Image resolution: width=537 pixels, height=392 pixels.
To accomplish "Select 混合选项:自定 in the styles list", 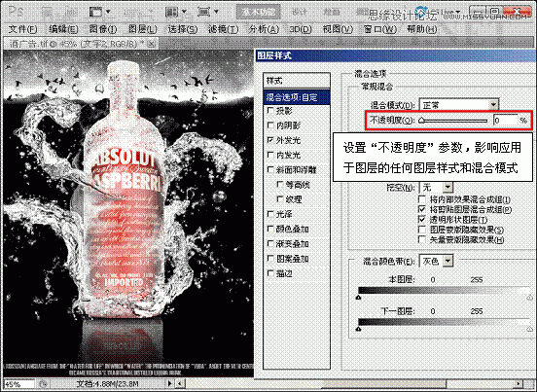I will point(297,97).
